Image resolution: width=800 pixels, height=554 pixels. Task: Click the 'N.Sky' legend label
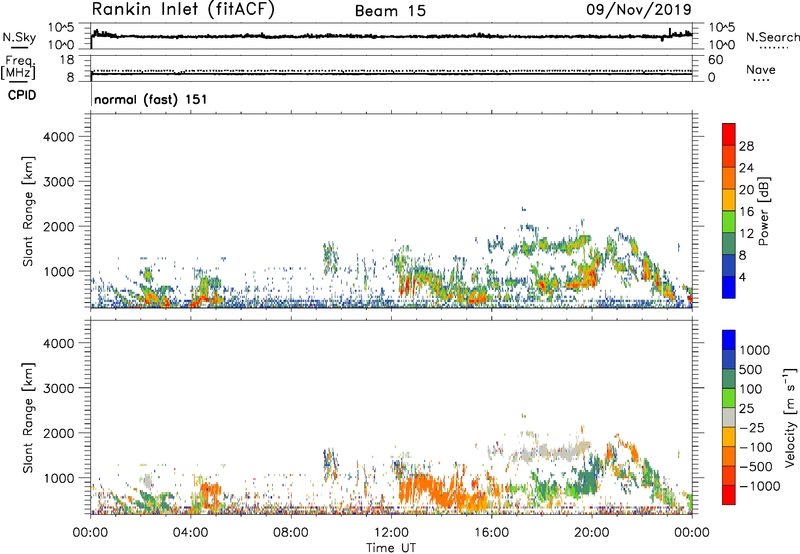point(19,37)
